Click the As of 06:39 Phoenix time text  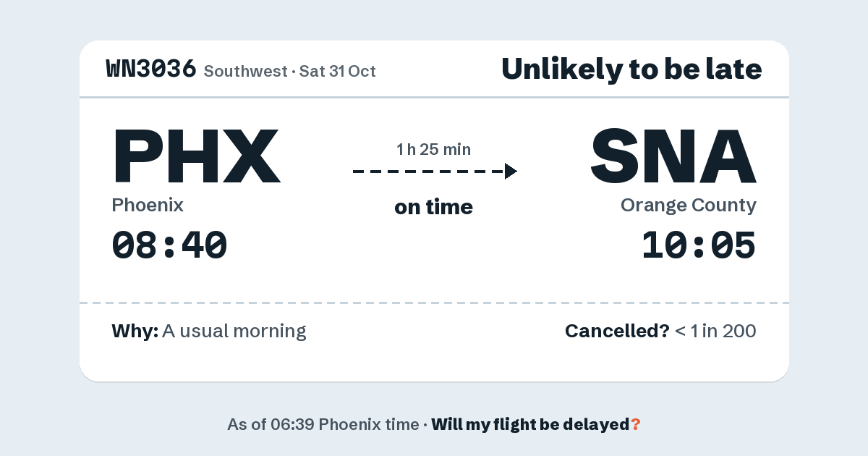(323, 425)
